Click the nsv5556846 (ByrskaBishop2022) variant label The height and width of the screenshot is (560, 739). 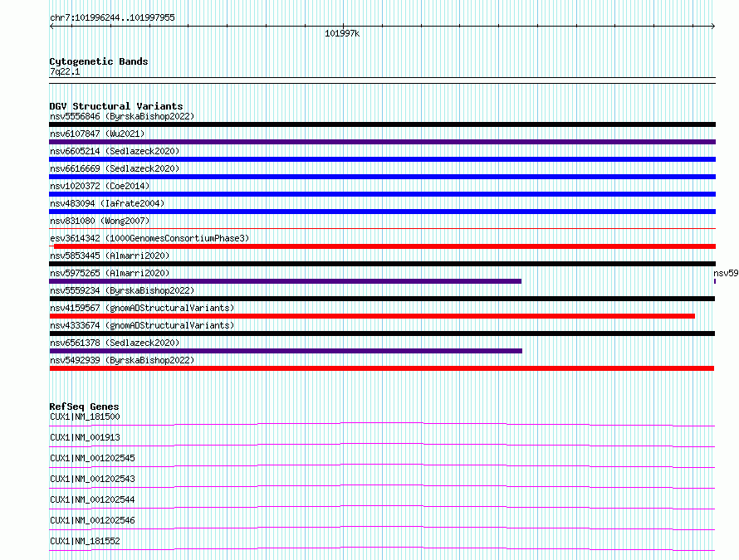[x=122, y=116]
